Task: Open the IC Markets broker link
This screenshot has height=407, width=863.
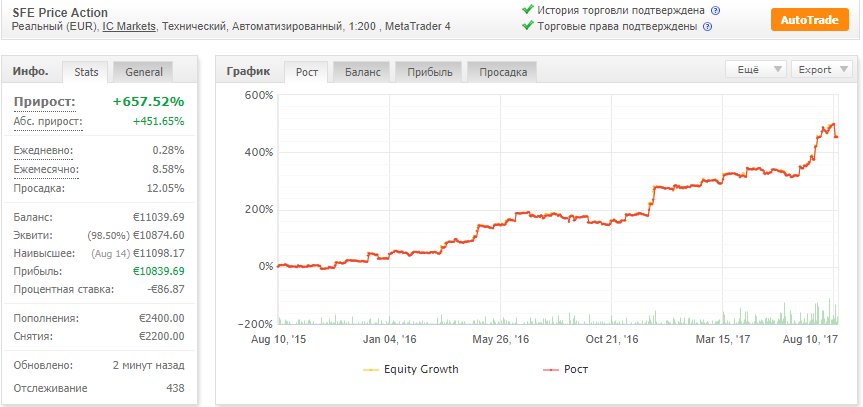Action: click(129, 26)
